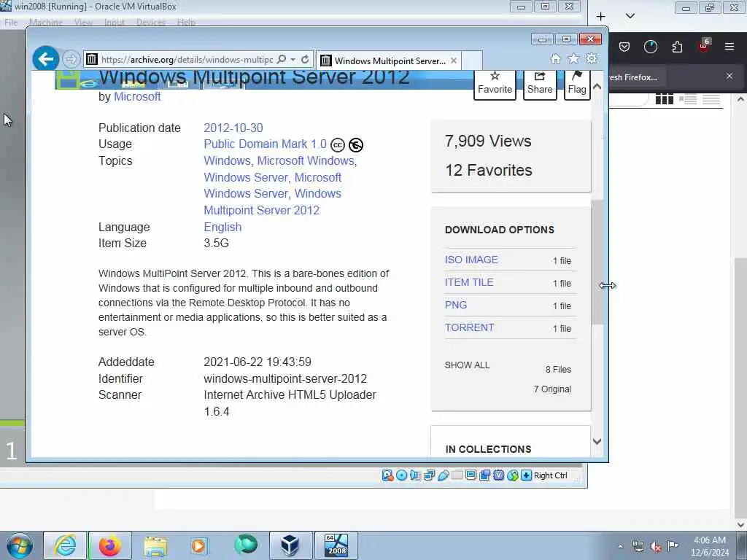Select detailed list view icon in Firefox page
747x560 pixels.
click(688, 99)
